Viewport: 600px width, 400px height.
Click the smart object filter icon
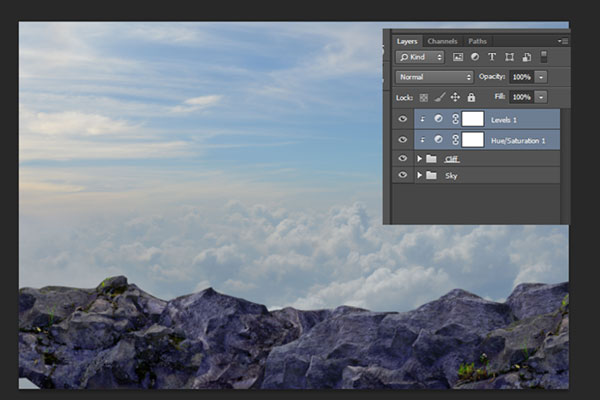(526, 57)
